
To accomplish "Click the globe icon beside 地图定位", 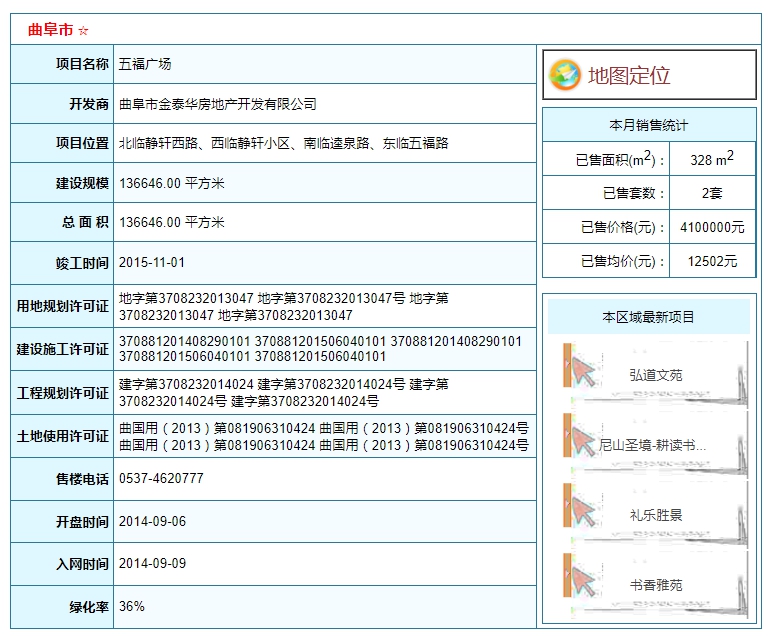I will point(565,75).
